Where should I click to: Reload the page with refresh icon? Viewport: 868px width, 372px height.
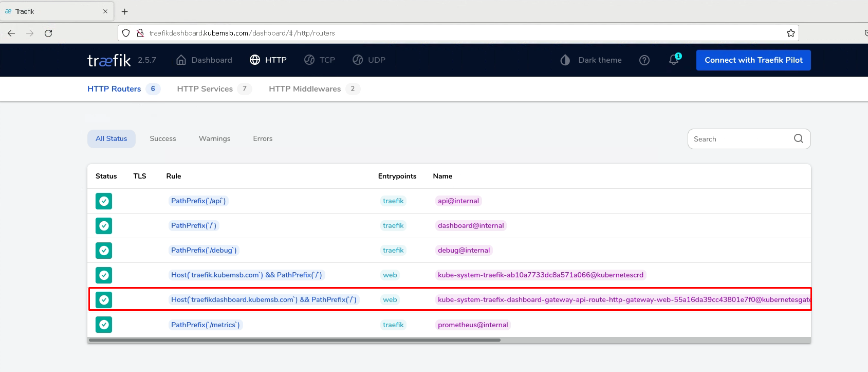coord(48,33)
